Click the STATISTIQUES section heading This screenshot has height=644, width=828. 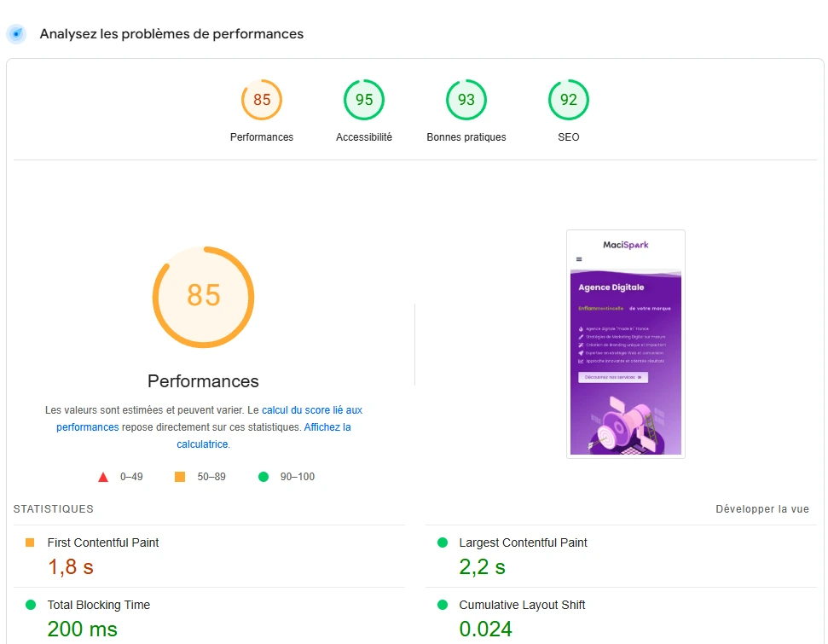54,508
